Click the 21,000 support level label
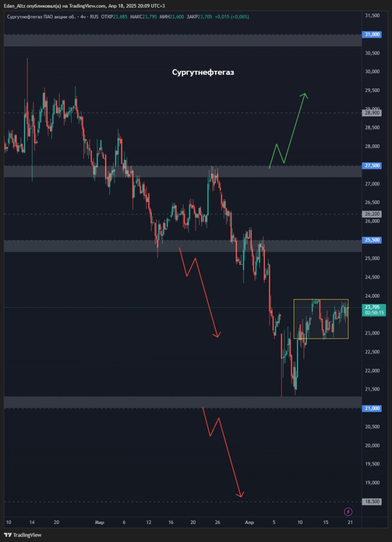This screenshot has width=392, height=542. [x=372, y=408]
